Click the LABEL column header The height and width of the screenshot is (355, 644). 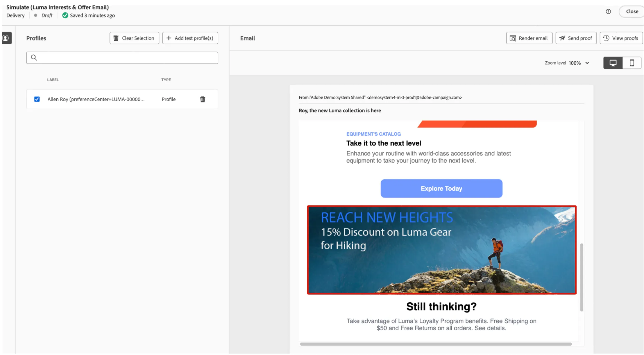click(53, 80)
